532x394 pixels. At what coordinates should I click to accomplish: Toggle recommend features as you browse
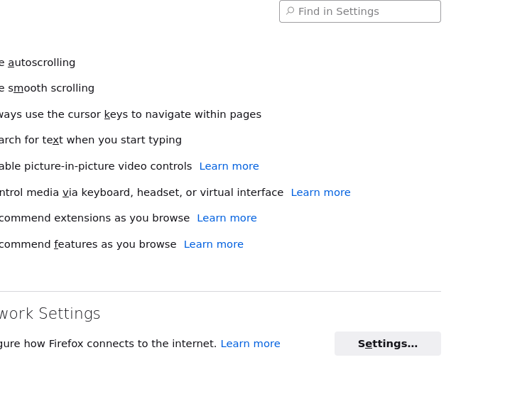tap(88, 244)
